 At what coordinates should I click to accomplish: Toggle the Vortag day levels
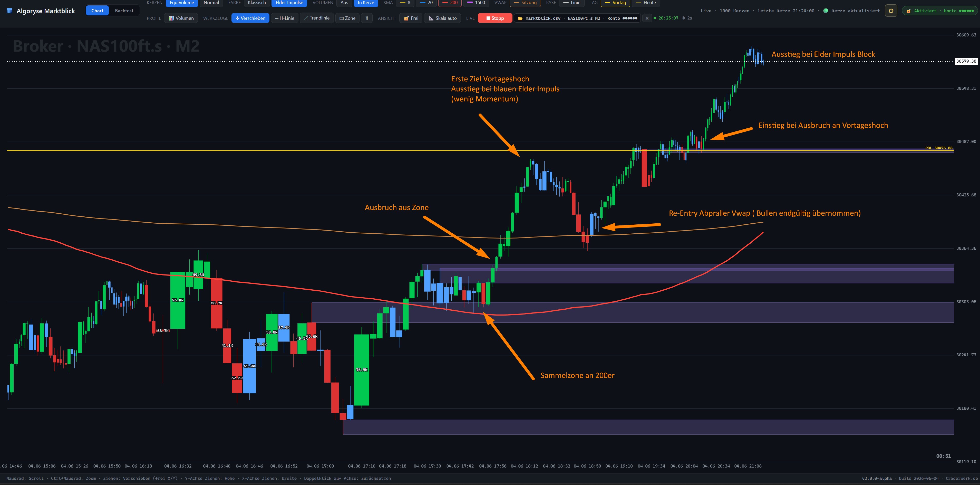616,3
